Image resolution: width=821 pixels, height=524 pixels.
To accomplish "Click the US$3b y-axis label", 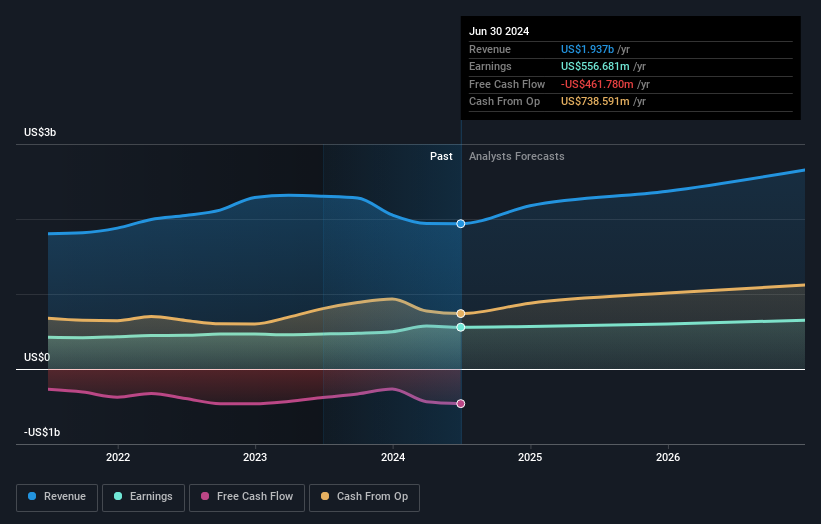I will click(x=40, y=132).
